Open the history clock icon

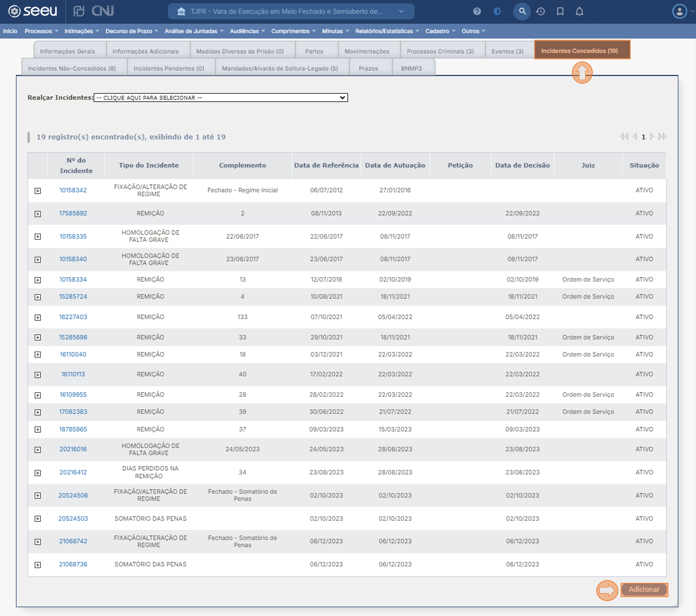[x=540, y=12]
